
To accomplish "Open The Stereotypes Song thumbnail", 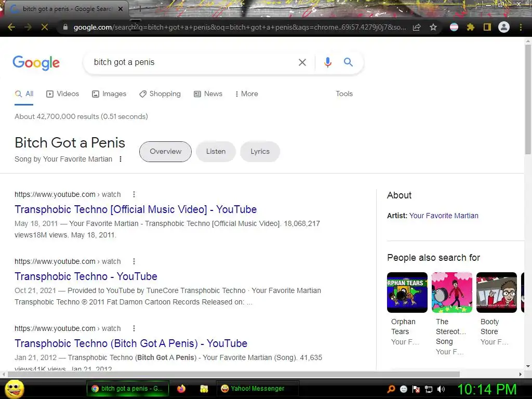I will [452, 292].
